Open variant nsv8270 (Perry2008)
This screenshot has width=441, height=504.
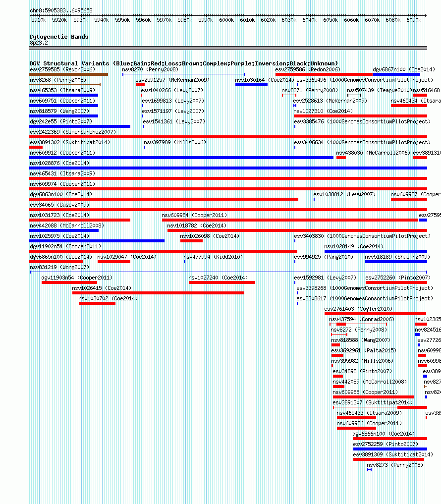(x=150, y=69)
